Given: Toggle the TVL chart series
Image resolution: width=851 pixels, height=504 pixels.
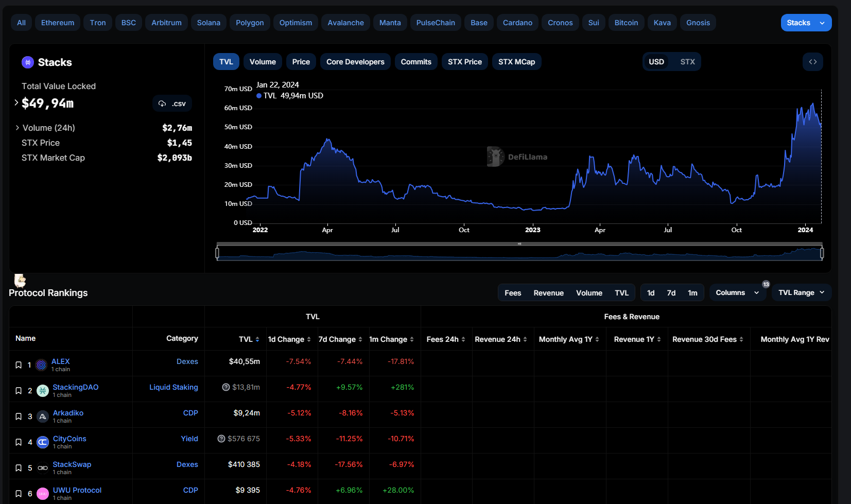Looking at the screenshot, I should [x=226, y=62].
